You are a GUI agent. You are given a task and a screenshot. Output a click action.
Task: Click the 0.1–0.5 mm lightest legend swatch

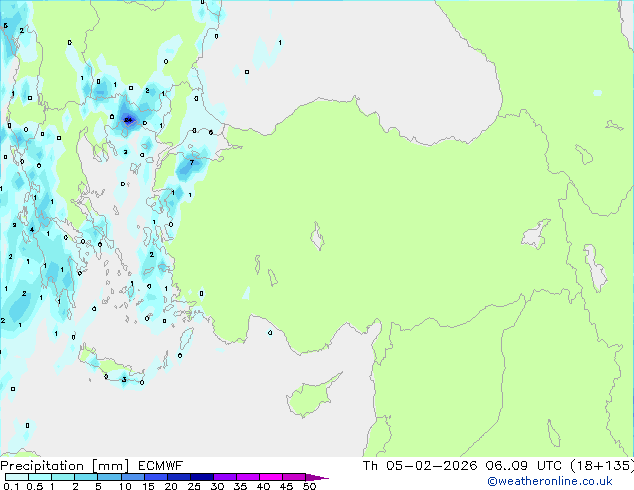click(17, 477)
